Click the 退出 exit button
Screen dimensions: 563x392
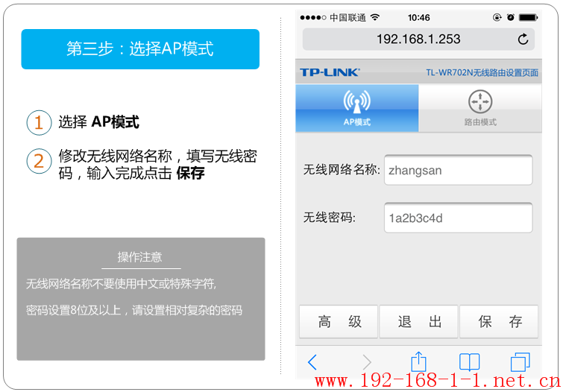point(418,322)
